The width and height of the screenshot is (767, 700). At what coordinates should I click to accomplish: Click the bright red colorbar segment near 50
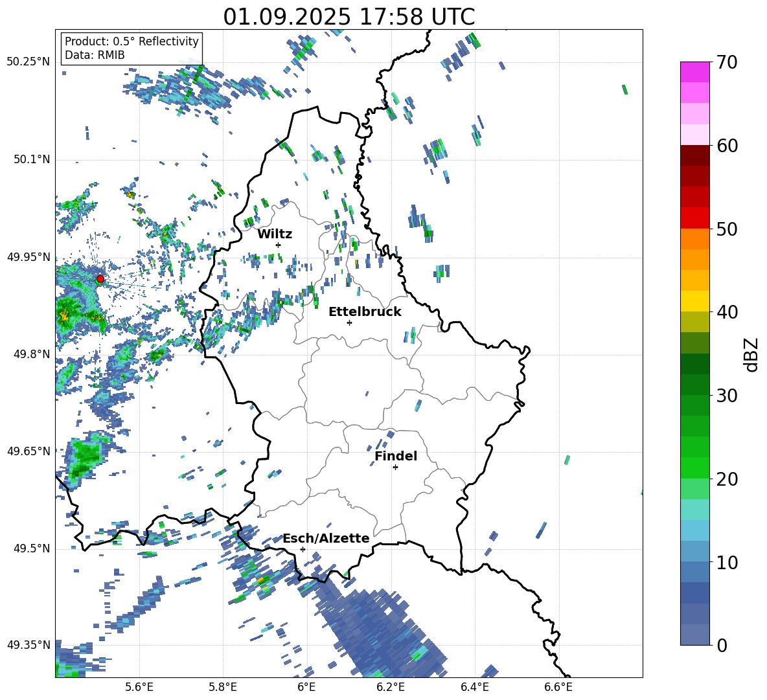(x=694, y=218)
